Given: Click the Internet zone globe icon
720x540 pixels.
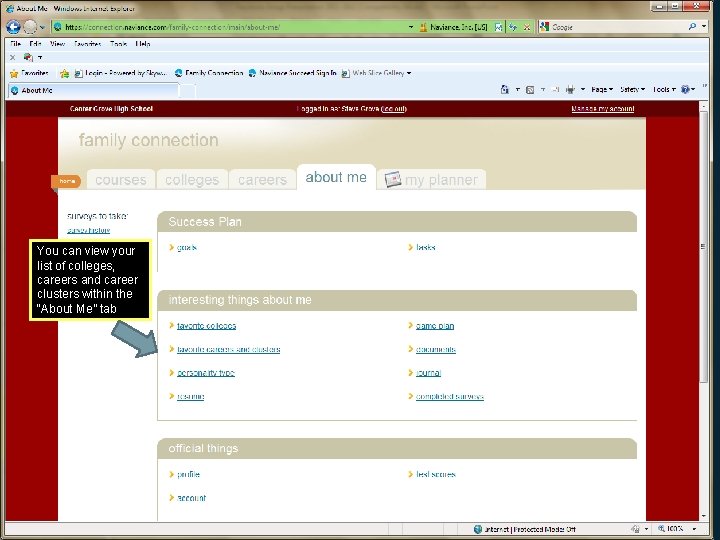Looking at the screenshot, I should pyautogui.click(x=478, y=529).
